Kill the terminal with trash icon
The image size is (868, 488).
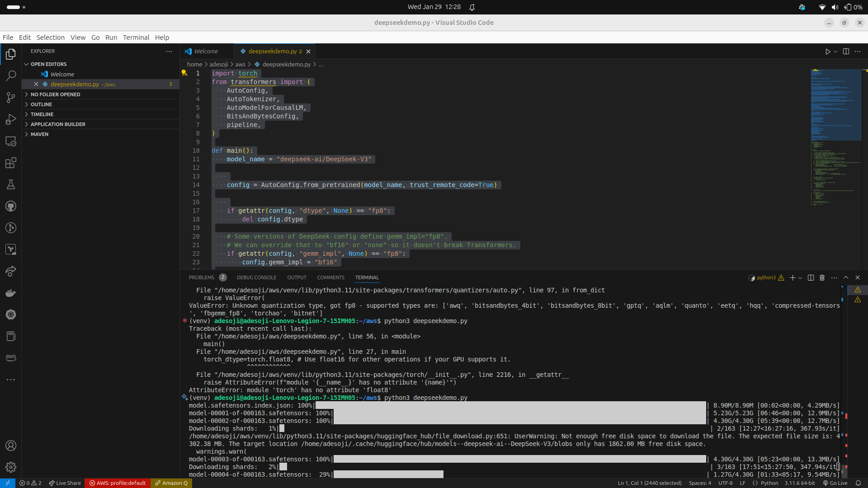[822, 277]
